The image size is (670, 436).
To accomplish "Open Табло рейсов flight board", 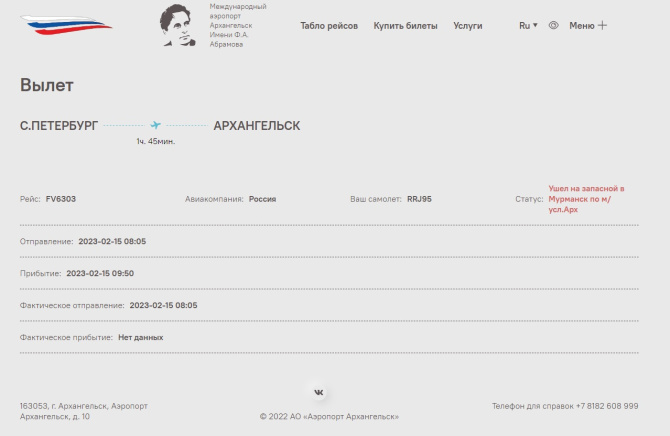I will pyautogui.click(x=328, y=26).
